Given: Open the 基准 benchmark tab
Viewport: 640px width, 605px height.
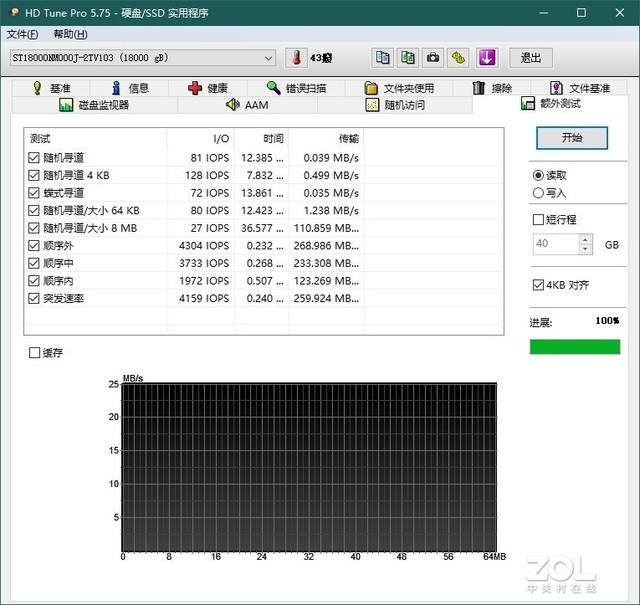Looking at the screenshot, I should pos(51,88).
